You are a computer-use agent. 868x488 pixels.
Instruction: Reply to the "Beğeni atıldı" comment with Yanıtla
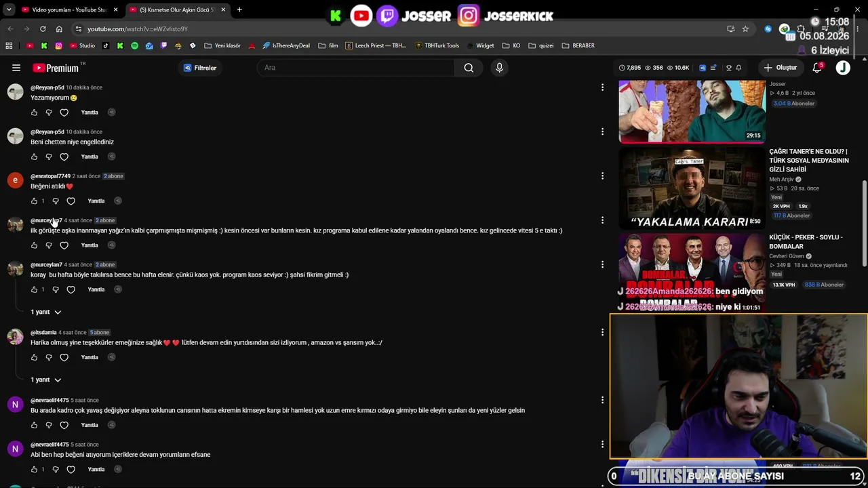96,201
